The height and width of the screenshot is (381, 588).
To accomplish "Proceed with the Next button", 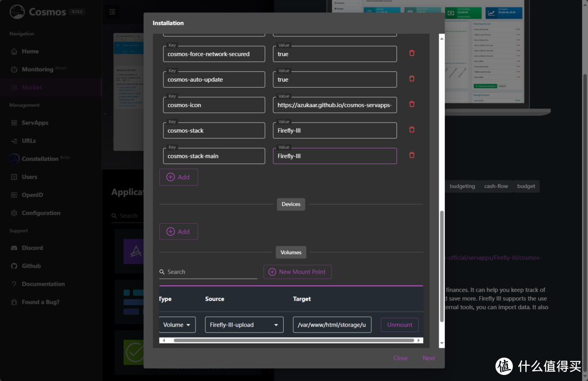I will [x=428, y=358].
